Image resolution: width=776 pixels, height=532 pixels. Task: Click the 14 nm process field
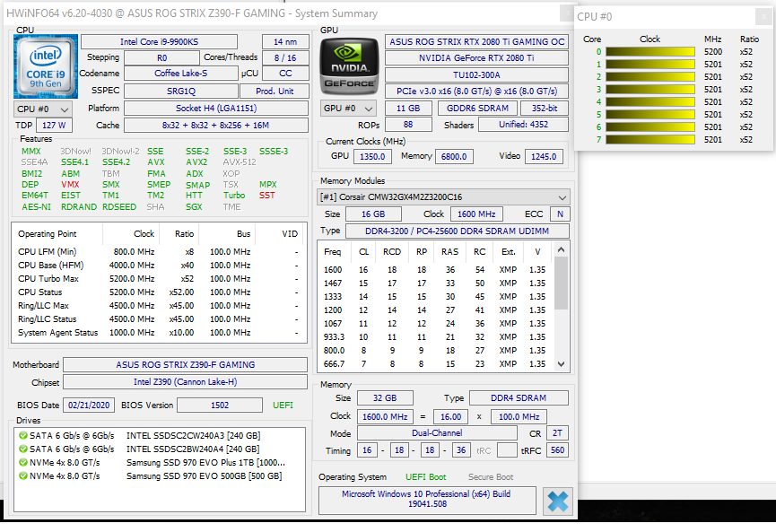(285, 41)
